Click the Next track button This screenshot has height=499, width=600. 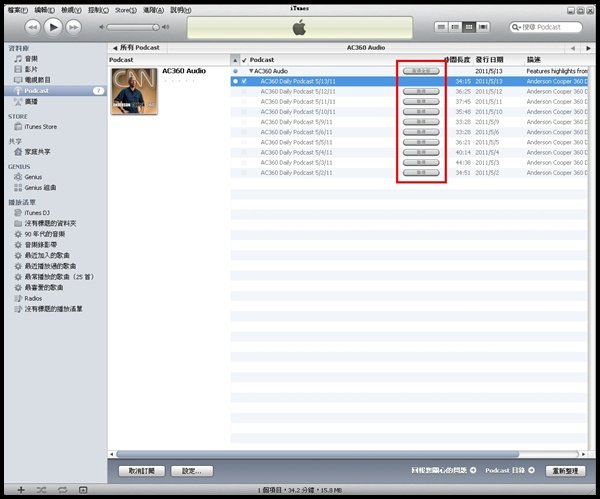pyautogui.click(x=73, y=27)
